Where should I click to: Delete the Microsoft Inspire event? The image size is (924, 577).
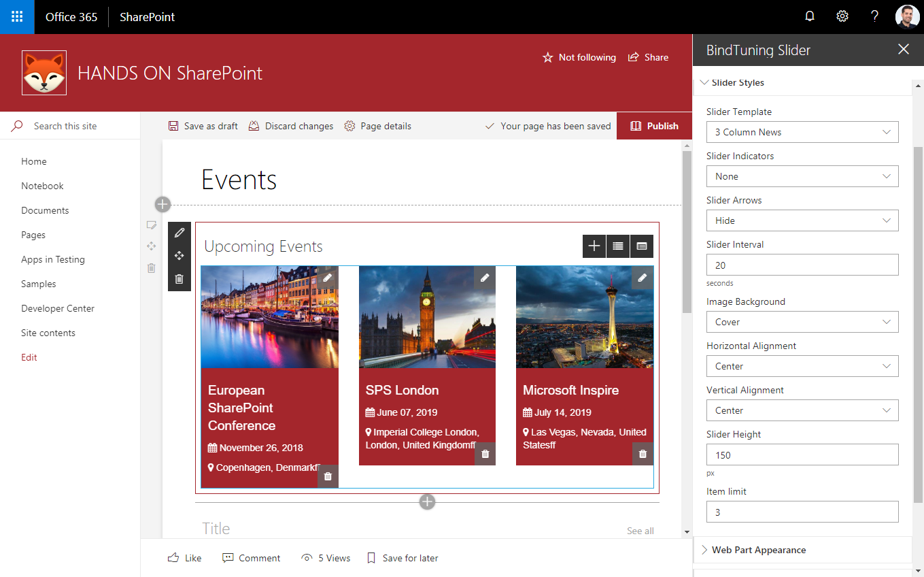[x=643, y=454]
